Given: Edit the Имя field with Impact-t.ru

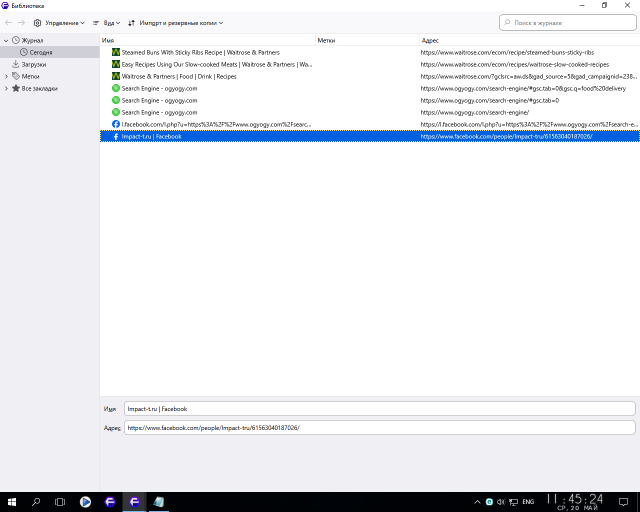Looking at the screenshot, I should pyautogui.click(x=380, y=409).
